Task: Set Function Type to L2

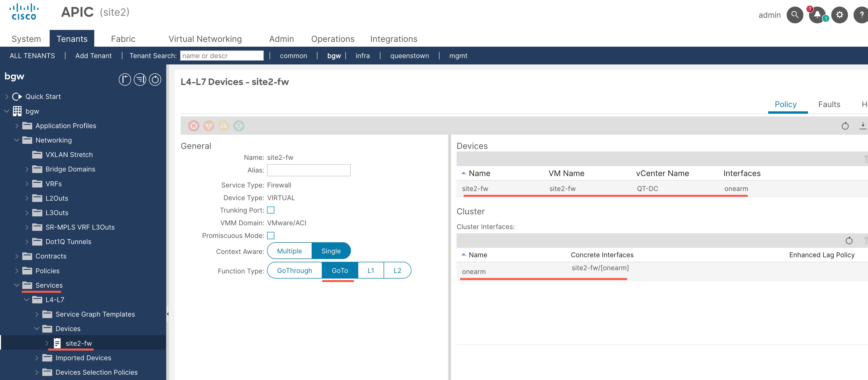Action: click(x=397, y=270)
